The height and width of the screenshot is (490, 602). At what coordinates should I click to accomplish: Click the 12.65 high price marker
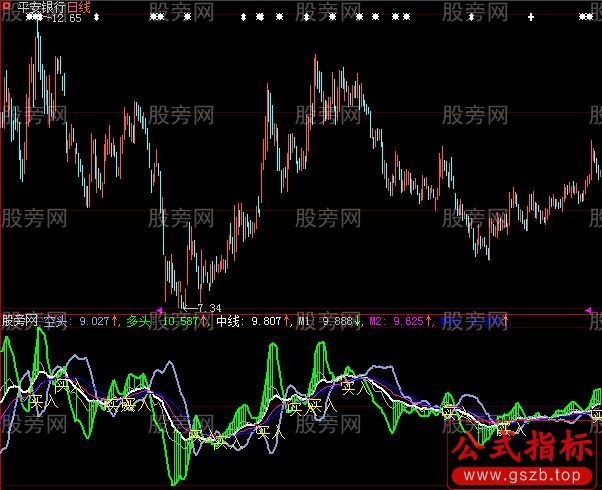pos(66,19)
